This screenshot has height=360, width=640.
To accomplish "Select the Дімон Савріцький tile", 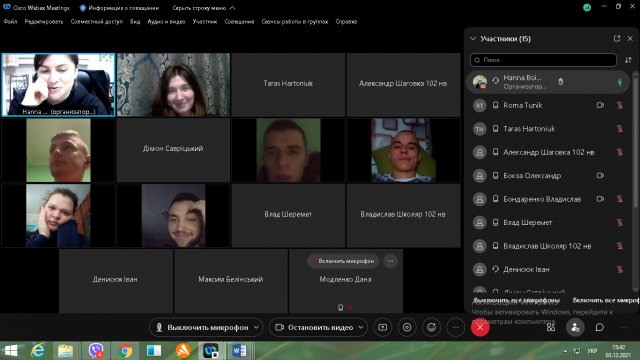I will (173, 150).
